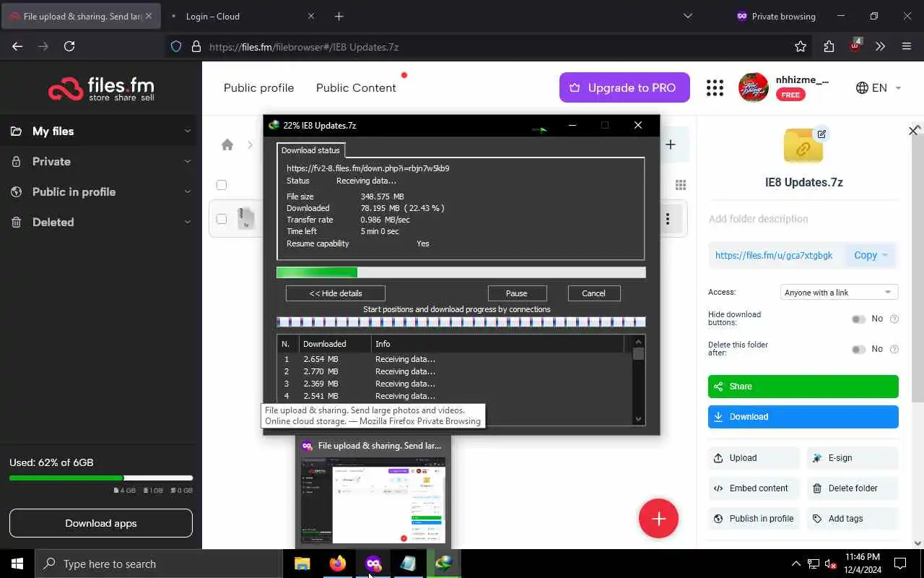This screenshot has height=578, width=924.
Task: Check the IE8 Updates.7z file row checkbox
Action: pos(222,219)
